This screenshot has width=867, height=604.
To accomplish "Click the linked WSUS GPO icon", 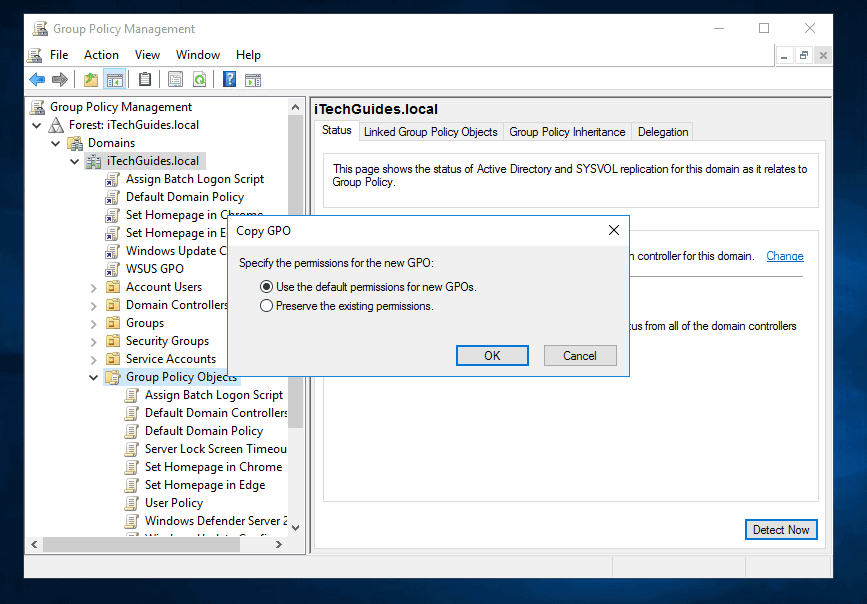I will tap(113, 269).
